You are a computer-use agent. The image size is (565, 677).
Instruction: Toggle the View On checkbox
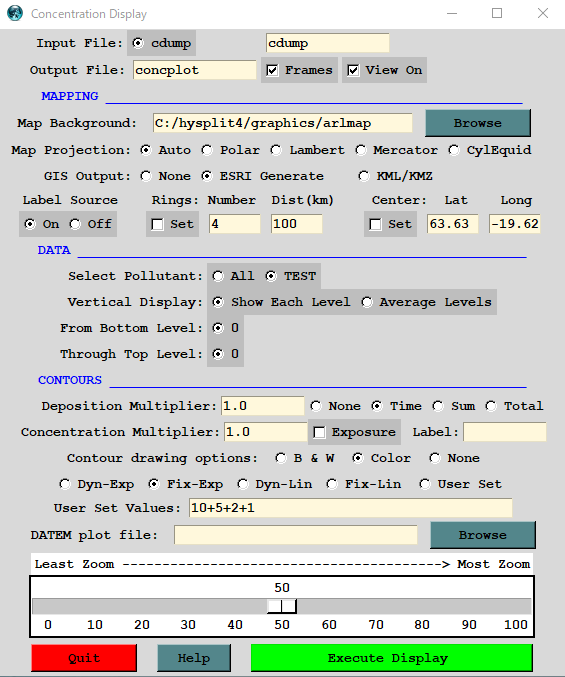[x=353, y=70]
